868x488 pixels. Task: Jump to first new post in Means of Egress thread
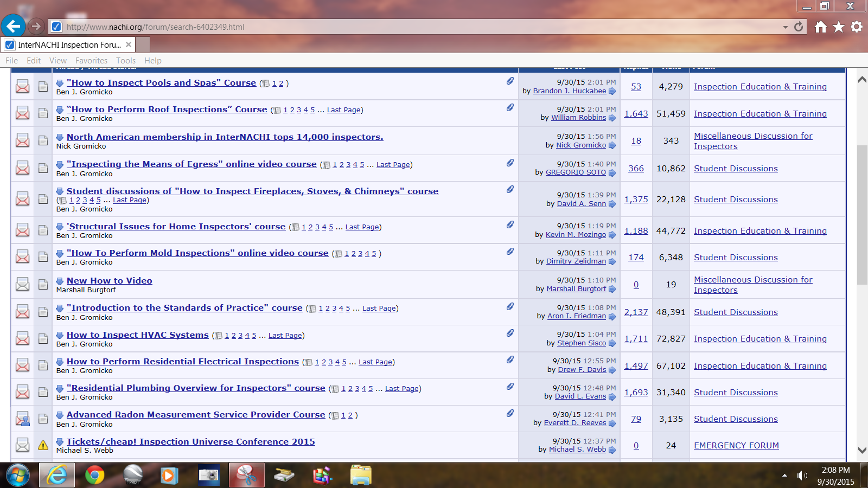coord(60,164)
